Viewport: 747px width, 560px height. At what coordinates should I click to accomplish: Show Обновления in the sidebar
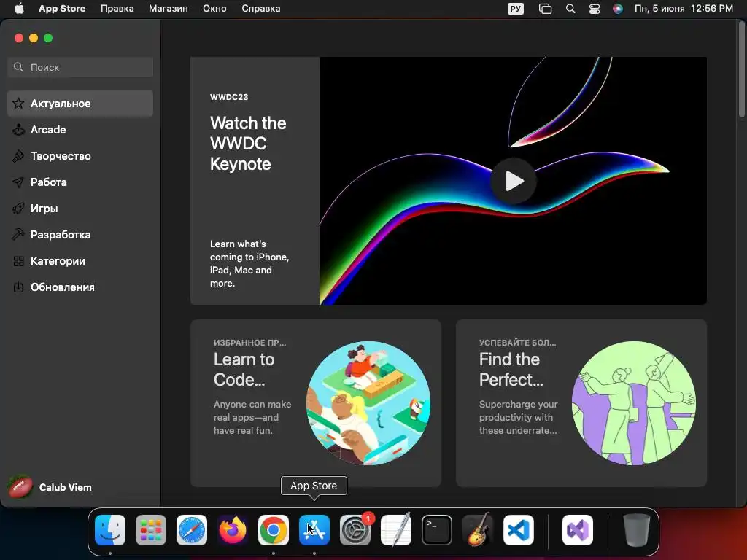80,287
